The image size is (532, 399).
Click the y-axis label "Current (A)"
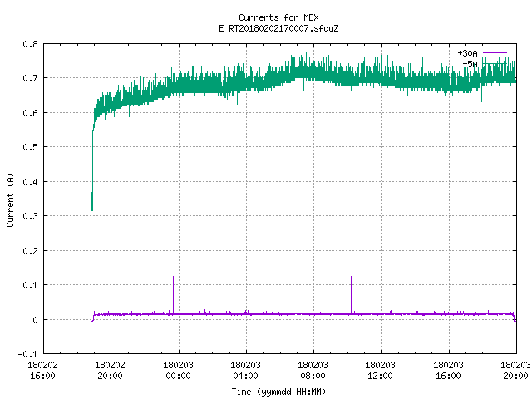click(11, 200)
